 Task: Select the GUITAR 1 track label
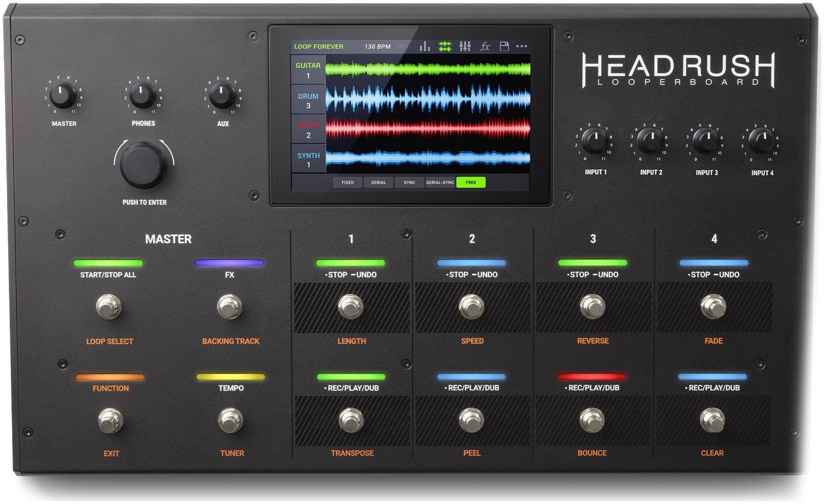[308, 70]
